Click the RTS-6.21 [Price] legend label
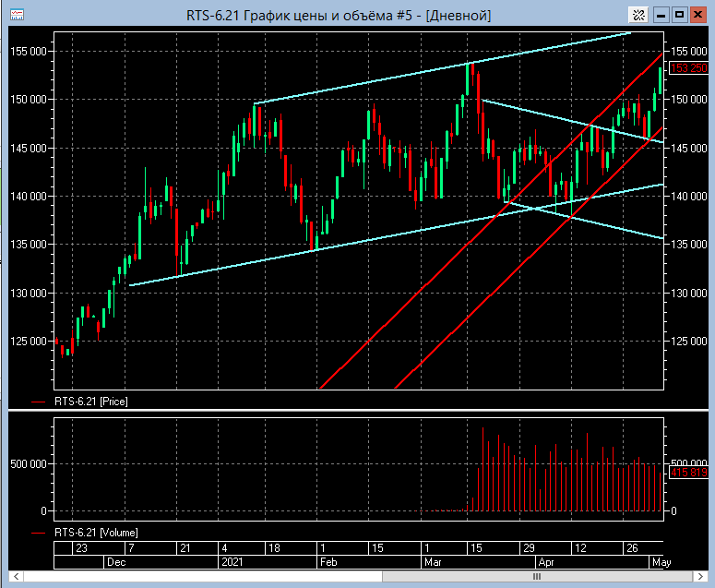 tap(90, 402)
